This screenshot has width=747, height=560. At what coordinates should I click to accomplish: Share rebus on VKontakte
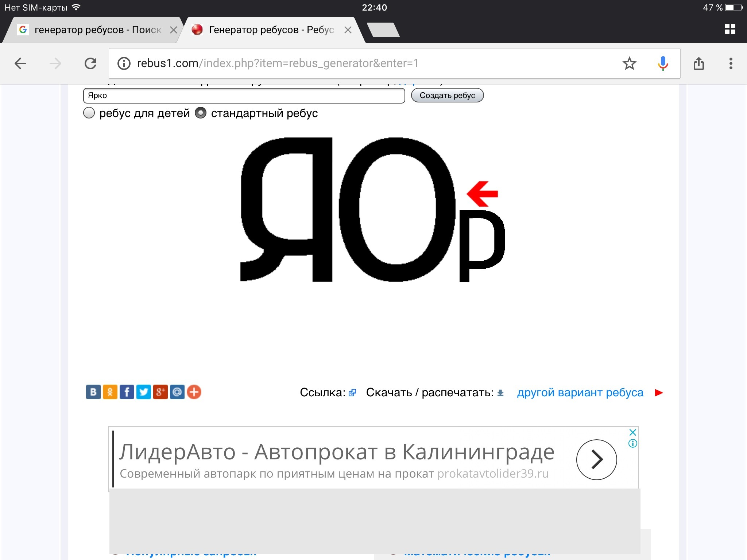93,392
